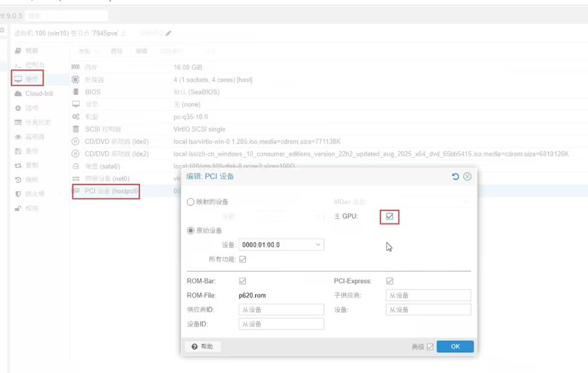
Task: Select the 映射的设备 radio button
Action: pyautogui.click(x=191, y=202)
